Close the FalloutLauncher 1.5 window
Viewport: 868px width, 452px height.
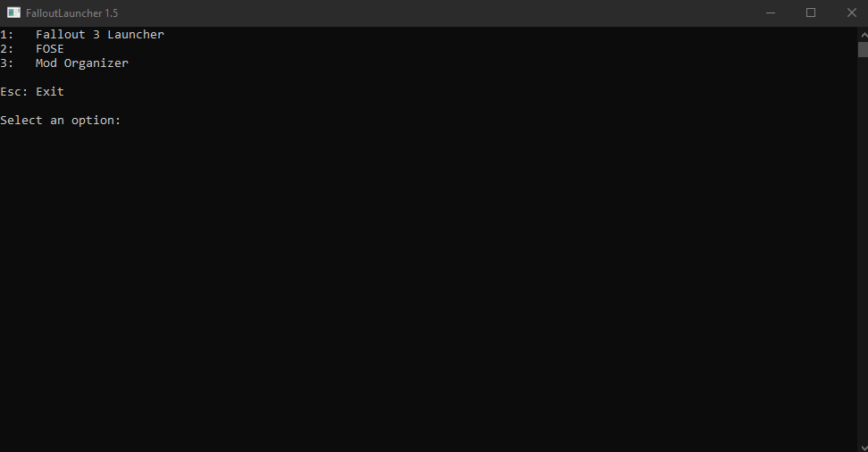pyautogui.click(x=851, y=13)
